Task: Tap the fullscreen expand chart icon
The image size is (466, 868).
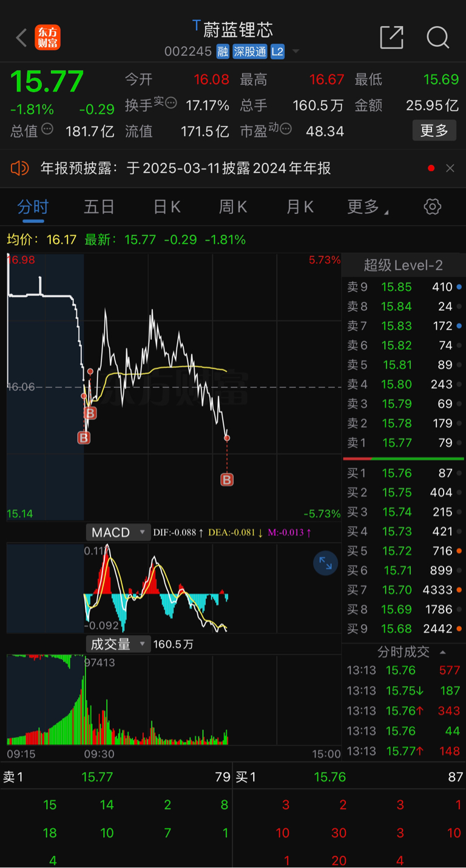Action: click(x=326, y=564)
